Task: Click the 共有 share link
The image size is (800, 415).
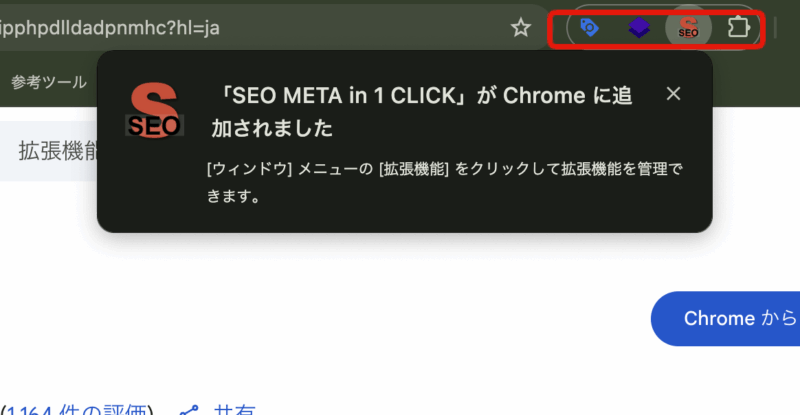Action: tap(234, 410)
